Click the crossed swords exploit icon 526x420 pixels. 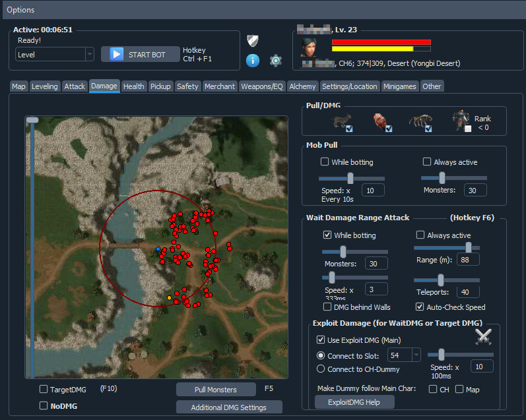[483, 336]
